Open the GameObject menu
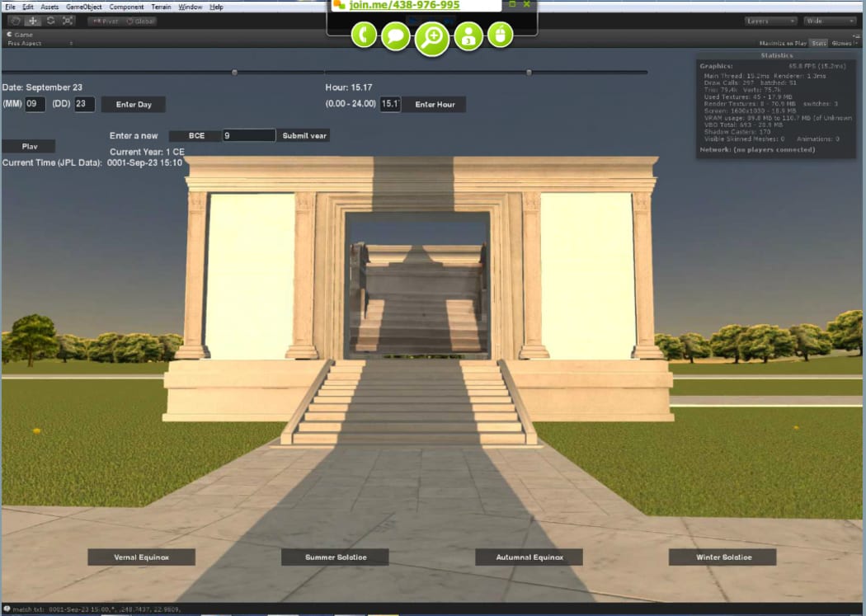This screenshot has height=616, width=866. point(83,7)
